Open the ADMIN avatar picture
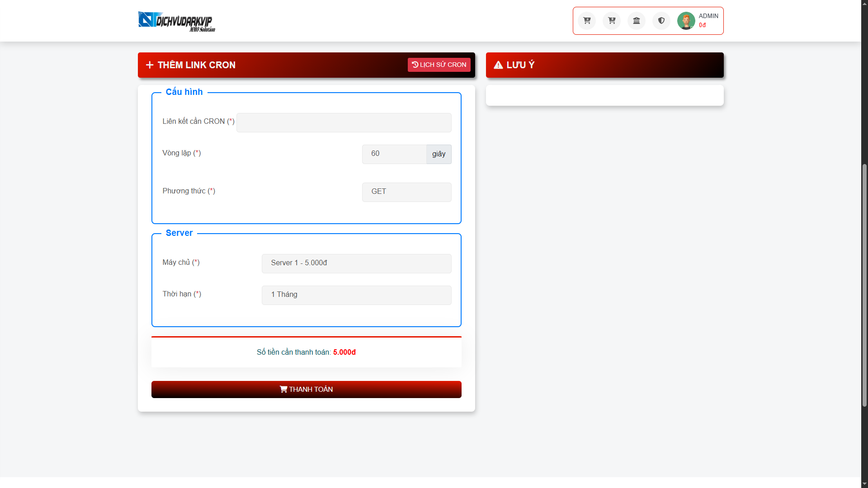This screenshot has width=868, height=488. 686,21
